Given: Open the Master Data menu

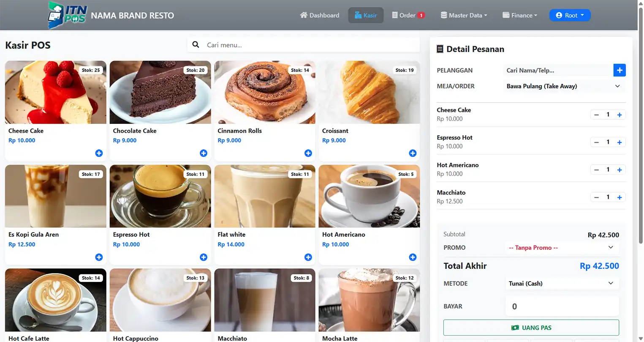Looking at the screenshot, I should tap(464, 15).
